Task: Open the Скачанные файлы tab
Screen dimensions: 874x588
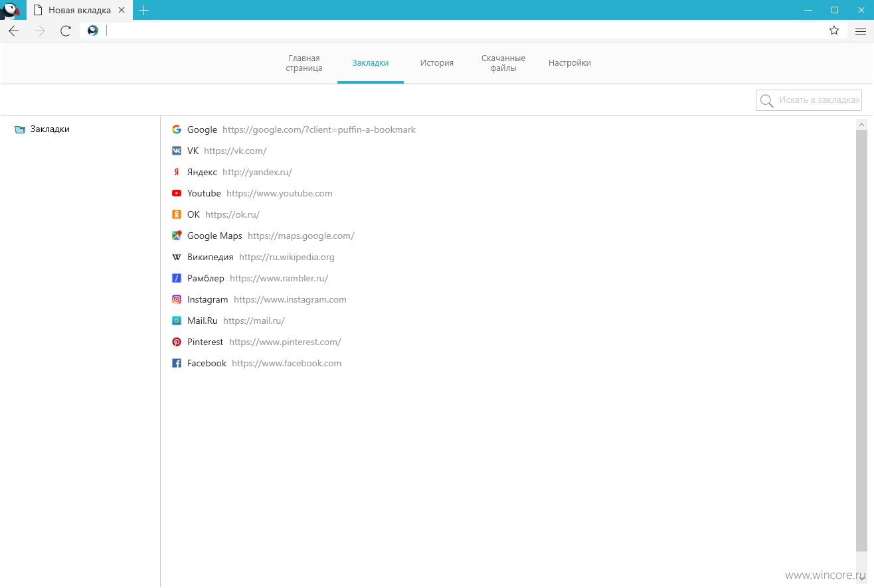Action: click(503, 63)
